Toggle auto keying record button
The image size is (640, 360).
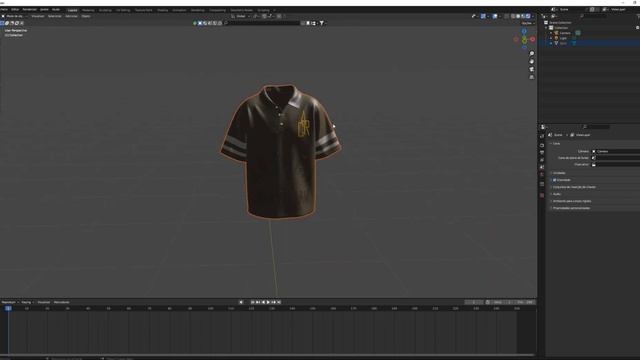(241, 302)
